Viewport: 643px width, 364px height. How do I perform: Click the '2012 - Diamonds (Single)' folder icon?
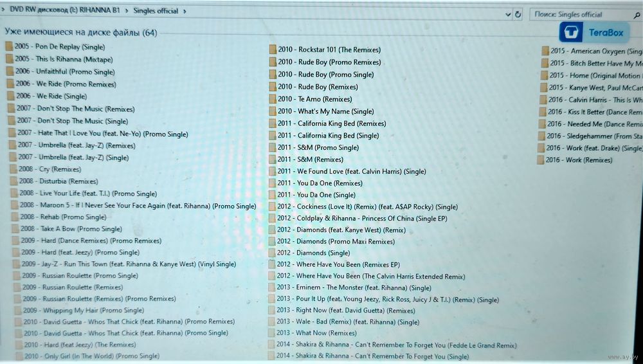coord(272,253)
